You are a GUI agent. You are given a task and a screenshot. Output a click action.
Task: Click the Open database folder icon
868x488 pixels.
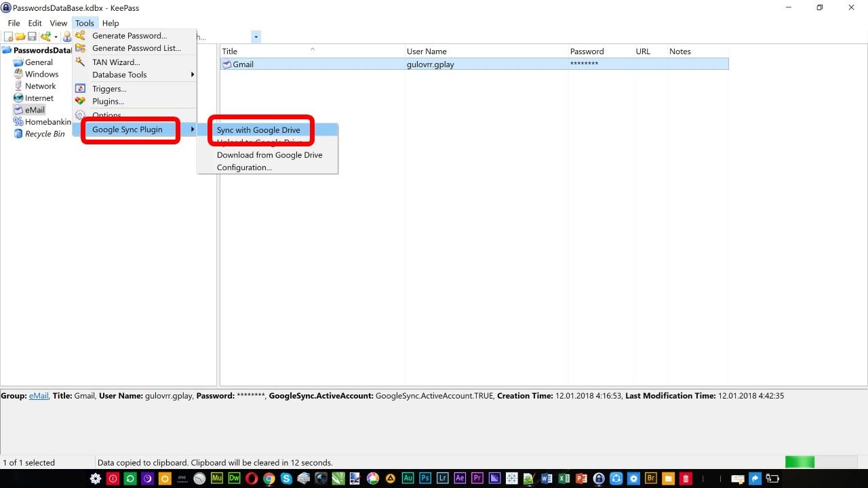pos(20,37)
